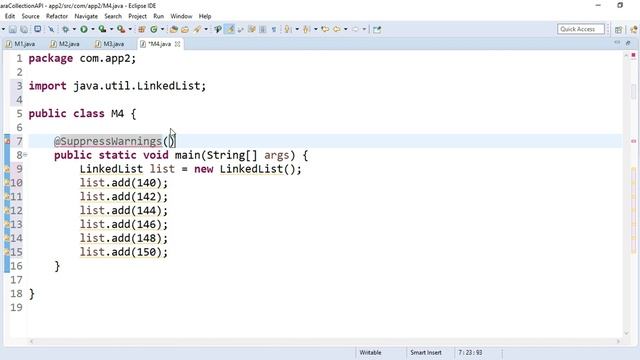Click the Coverage run icon
The image size is (640, 360).
click(102, 29)
